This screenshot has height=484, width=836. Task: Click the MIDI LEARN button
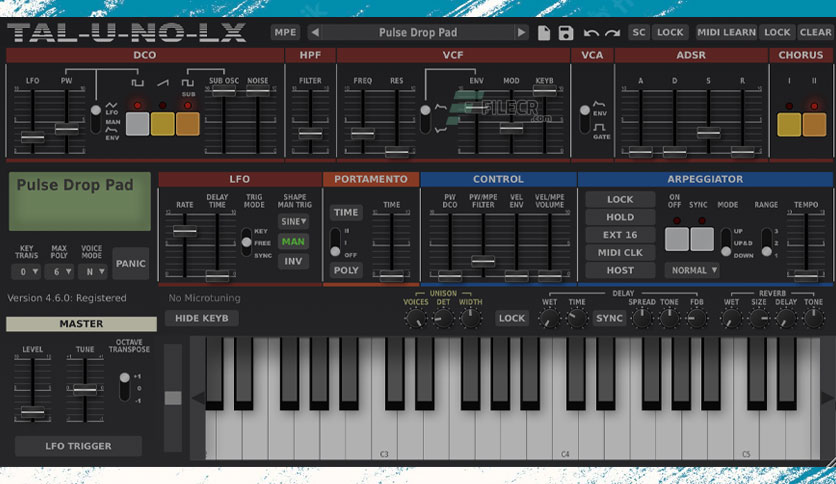pos(726,33)
